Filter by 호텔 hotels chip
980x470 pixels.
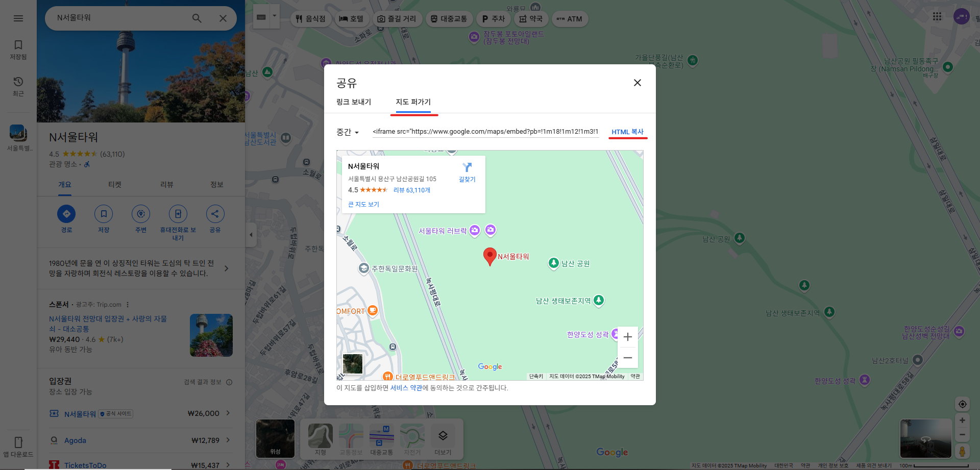coord(351,19)
